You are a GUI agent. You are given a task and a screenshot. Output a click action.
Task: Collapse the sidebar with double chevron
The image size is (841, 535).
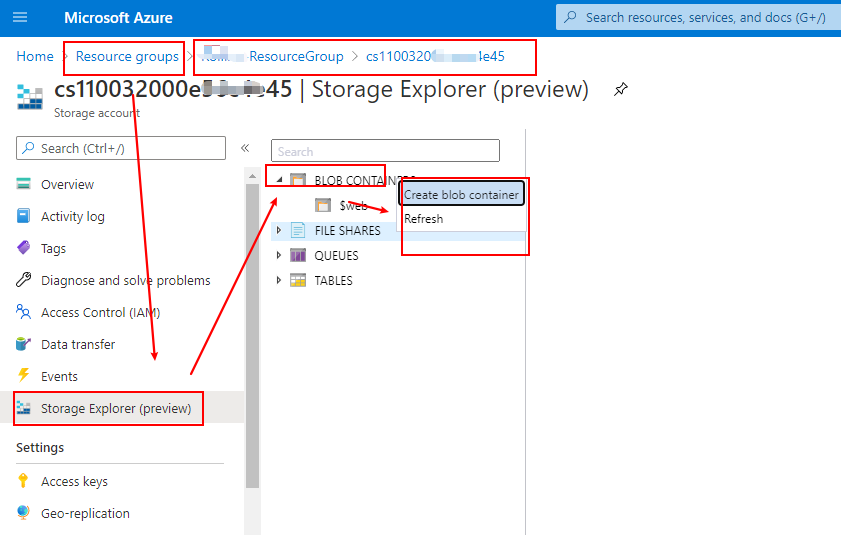coord(245,148)
